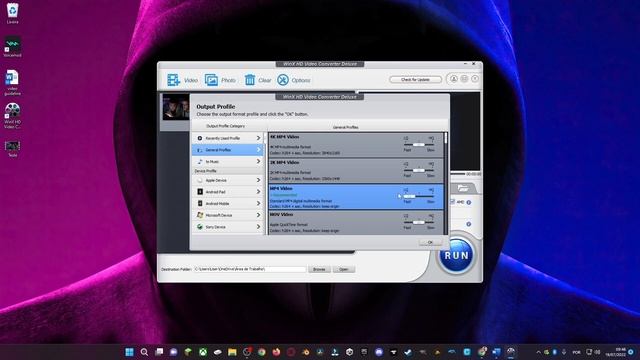Expand Recently Used Profile category arrow
Viewport: 640px width, 360px height.
[258, 138]
